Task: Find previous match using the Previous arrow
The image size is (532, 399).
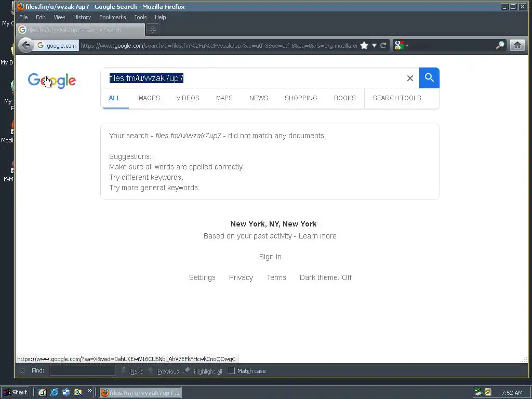Action: pyautogui.click(x=164, y=371)
